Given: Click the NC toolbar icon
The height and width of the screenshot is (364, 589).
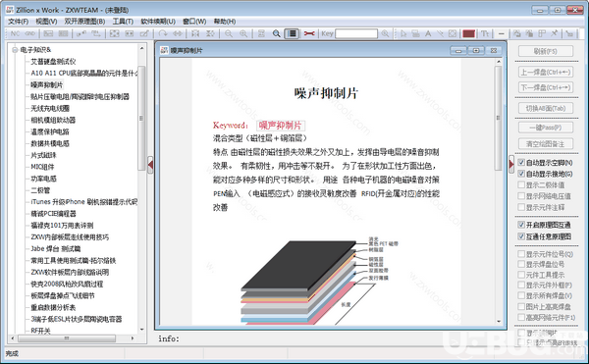Looking at the screenshot, I should point(15,33).
